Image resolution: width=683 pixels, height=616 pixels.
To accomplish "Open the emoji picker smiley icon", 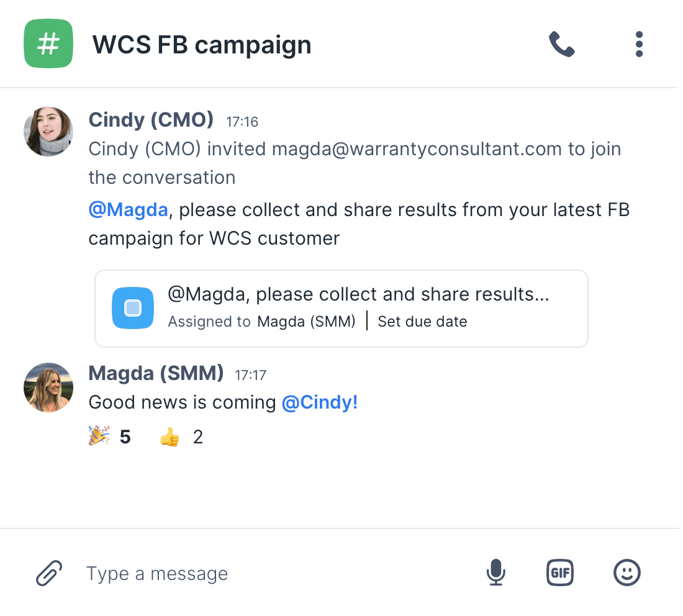I will click(x=626, y=573).
